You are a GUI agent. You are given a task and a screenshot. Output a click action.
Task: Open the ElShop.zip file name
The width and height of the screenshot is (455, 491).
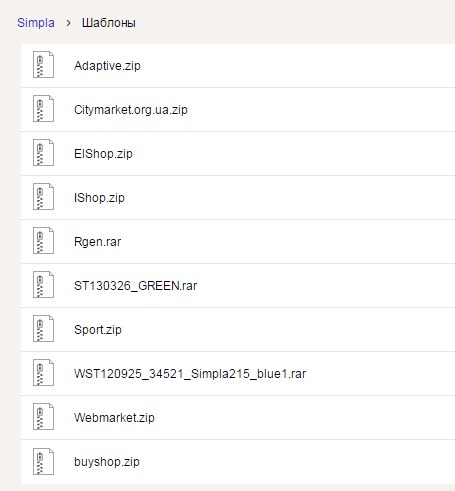[x=103, y=154]
